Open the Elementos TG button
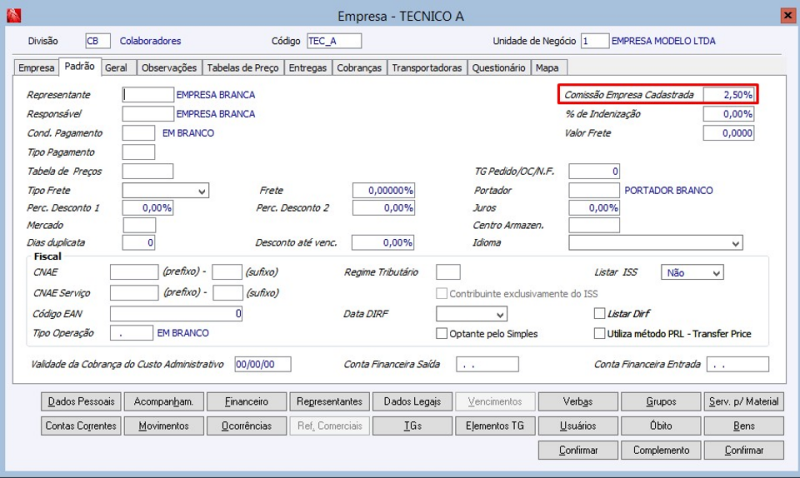This screenshot has width=800, height=478. (495, 426)
